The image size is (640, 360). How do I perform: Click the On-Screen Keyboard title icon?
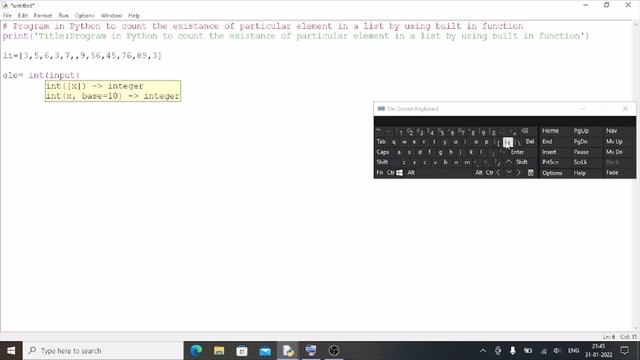pyautogui.click(x=381, y=109)
